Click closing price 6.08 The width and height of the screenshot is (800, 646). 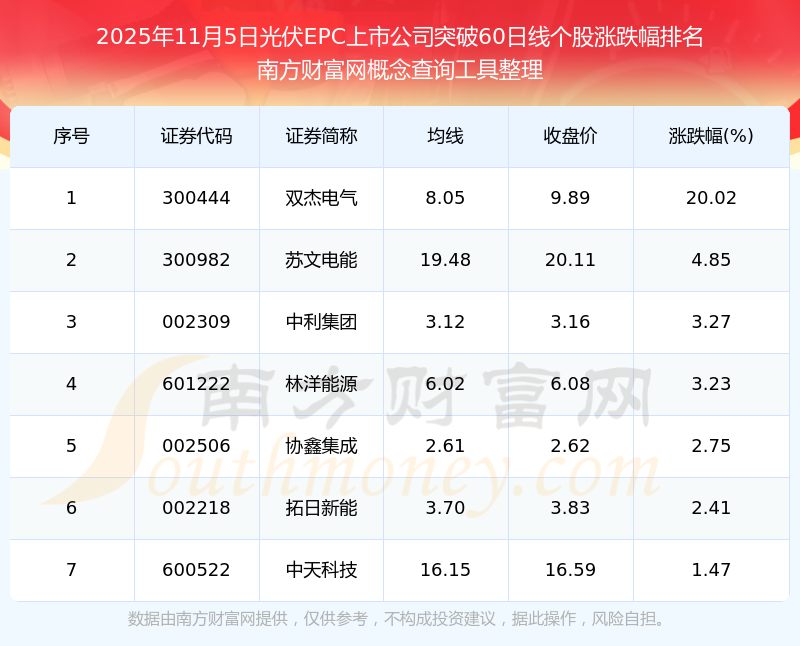pos(570,384)
